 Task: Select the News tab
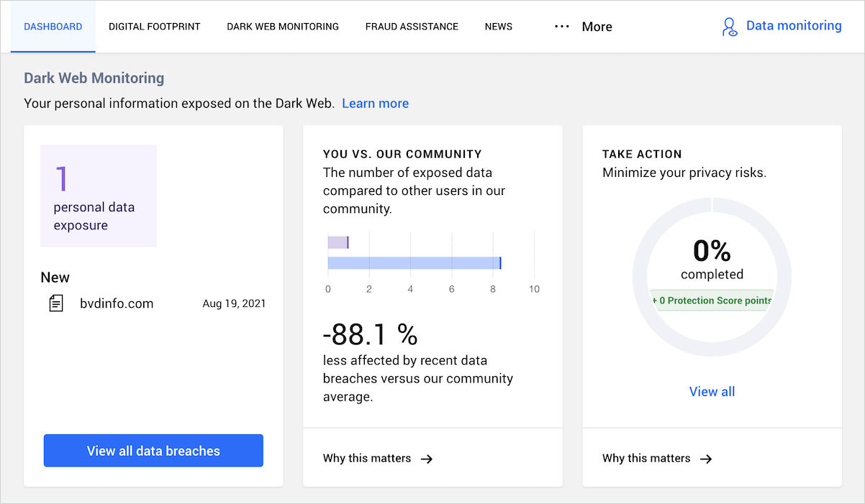(499, 27)
